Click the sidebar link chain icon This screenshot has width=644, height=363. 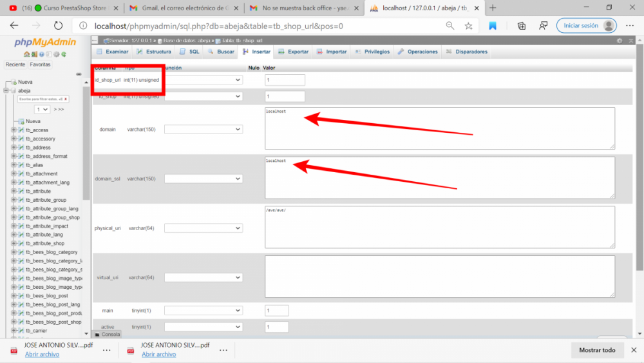pos(79,74)
